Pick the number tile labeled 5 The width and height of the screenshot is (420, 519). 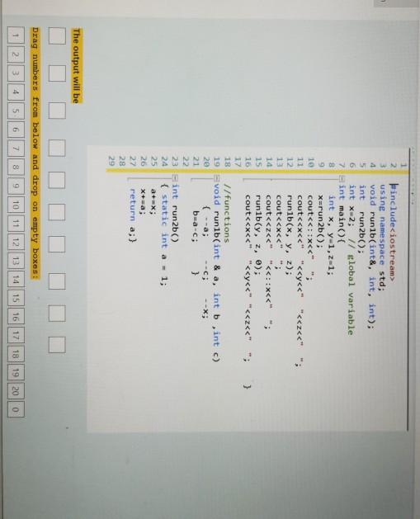tap(16, 111)
